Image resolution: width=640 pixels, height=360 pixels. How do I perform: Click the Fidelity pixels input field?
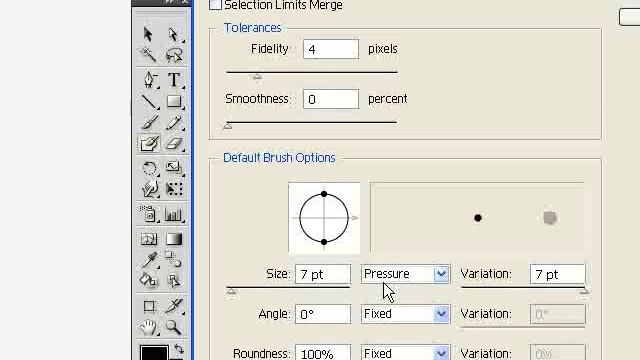tap(331, 49)
